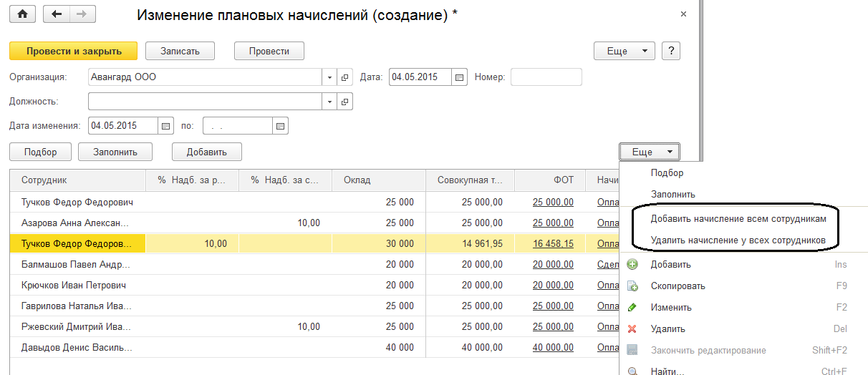Expand the Организация dropdown list
The width and height of the screenshot is (868, 375).
pos(329,77)
